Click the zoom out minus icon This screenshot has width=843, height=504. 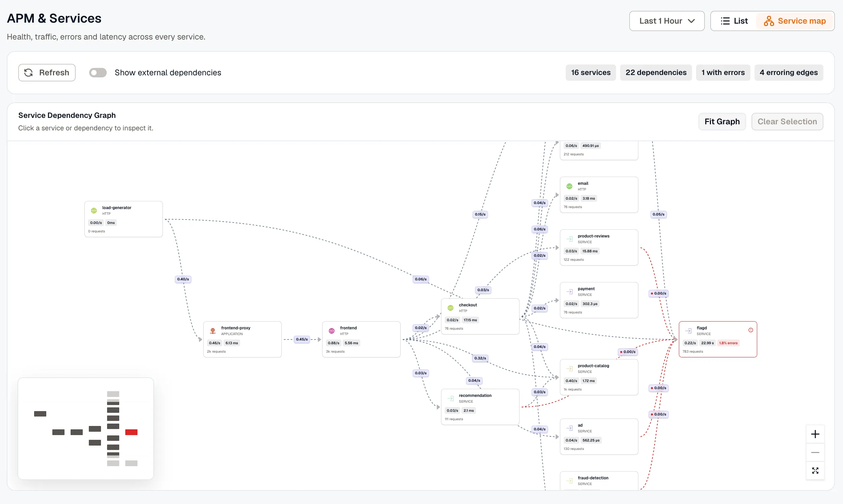815,452
